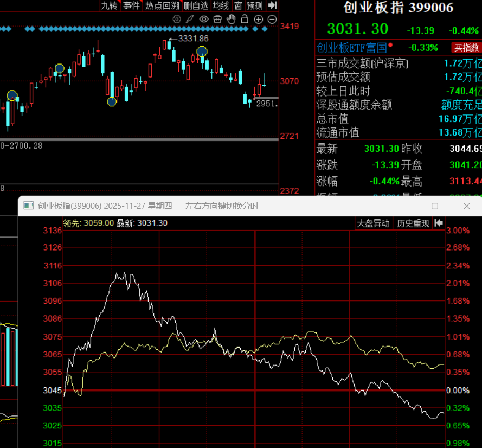Open the toolbox icon on the chart toolbar
482x448 pixels.
point(217,19)
